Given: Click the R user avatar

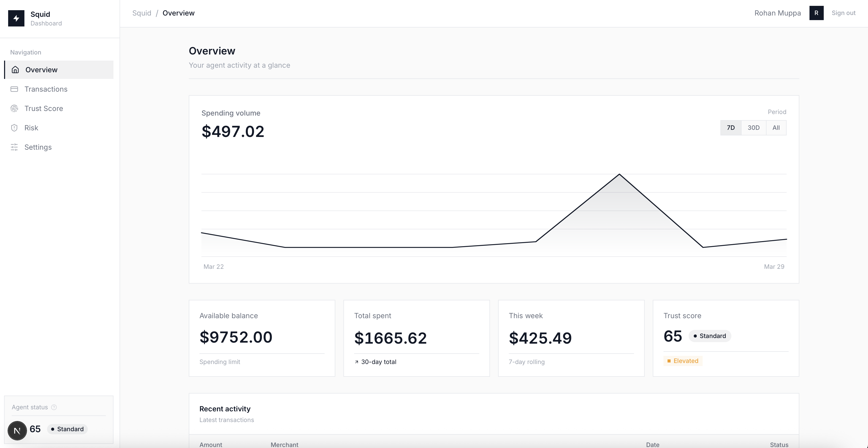Looking at the screenshot, I should (x=816, y=13).
